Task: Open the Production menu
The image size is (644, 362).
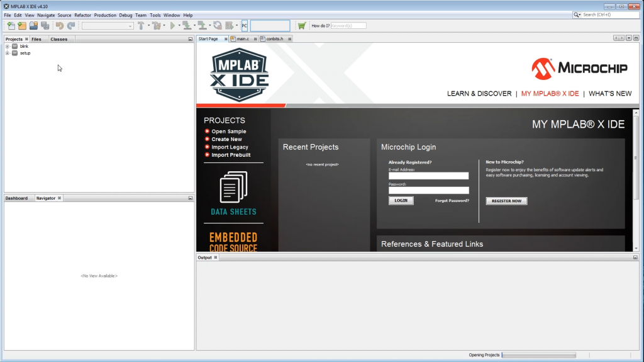Action: tap(105, 15)
